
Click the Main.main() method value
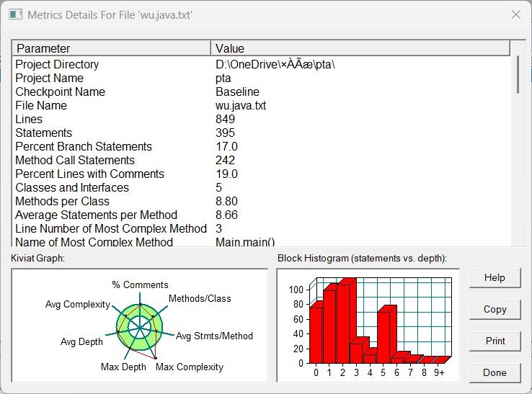click(x=245, y=242)
